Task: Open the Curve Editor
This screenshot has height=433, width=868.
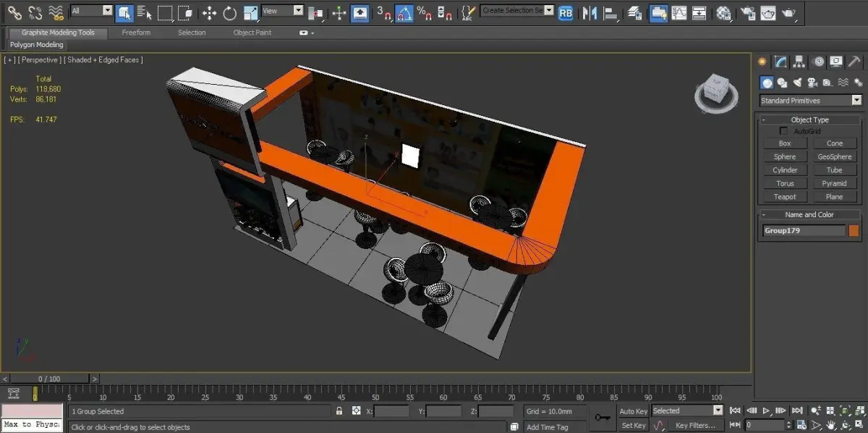Action: pyautogui.click(x=678, y=12)
